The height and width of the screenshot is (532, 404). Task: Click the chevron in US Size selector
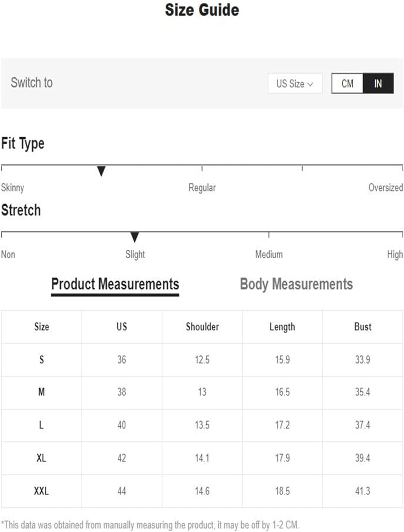(x=310, y=84)
